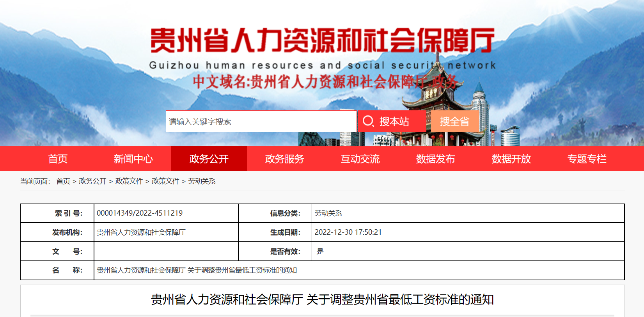Click the index number 000014349/2022-4511219
644x317 pixels.
(140, 213)
